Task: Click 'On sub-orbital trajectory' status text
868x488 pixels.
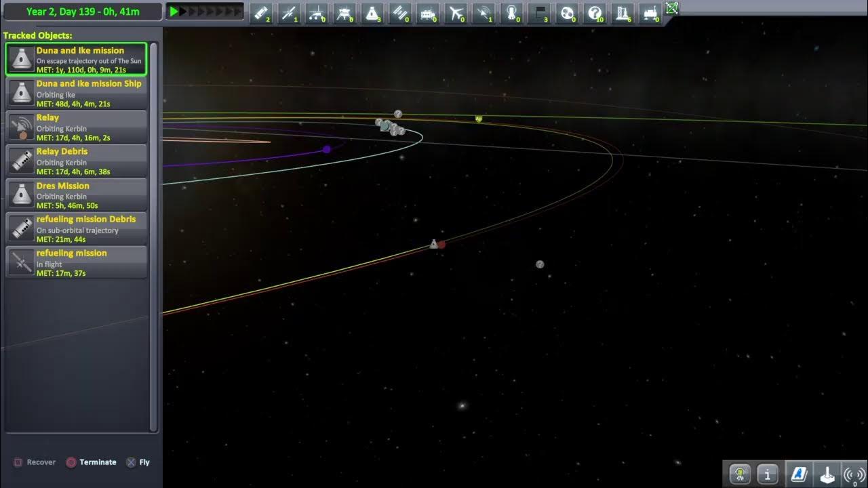Action: pos(77,230)
